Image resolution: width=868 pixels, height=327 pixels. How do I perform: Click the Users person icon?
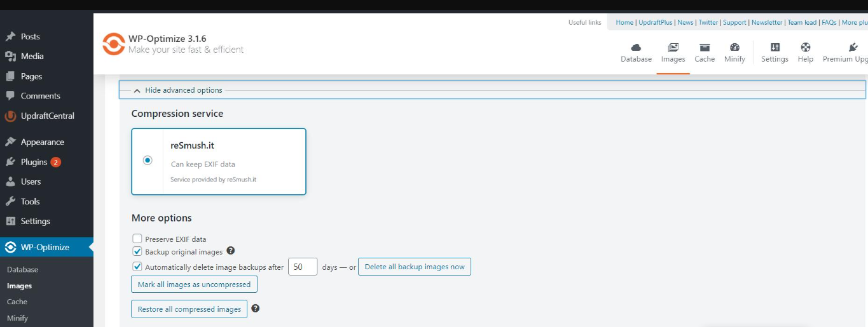(10, 182)
